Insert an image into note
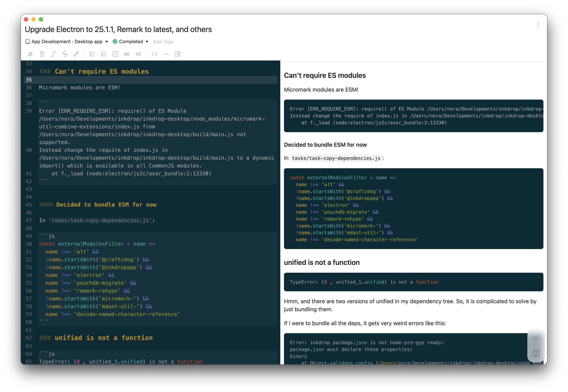The width and height of the screenshot is (568, 392). click(178, 54)
